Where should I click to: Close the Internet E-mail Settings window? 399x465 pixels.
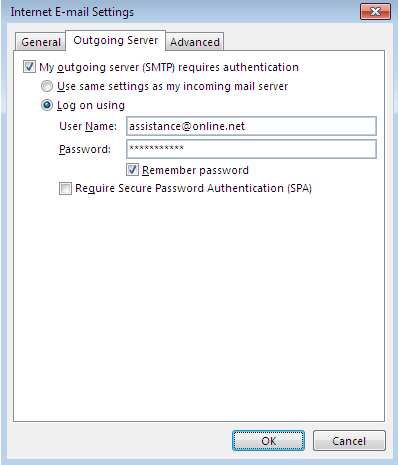(x=375, y=12)
